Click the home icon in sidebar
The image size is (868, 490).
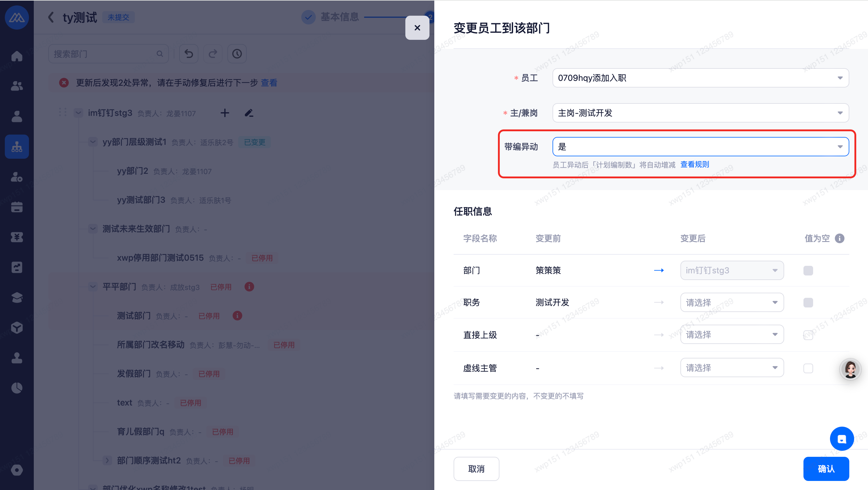tap(17, 56)
